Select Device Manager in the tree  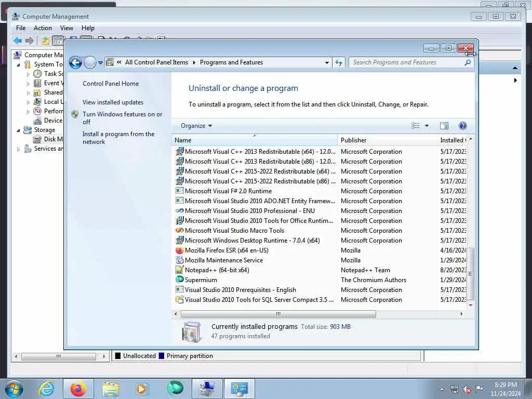pyautogui.click(x=48, y=121)
